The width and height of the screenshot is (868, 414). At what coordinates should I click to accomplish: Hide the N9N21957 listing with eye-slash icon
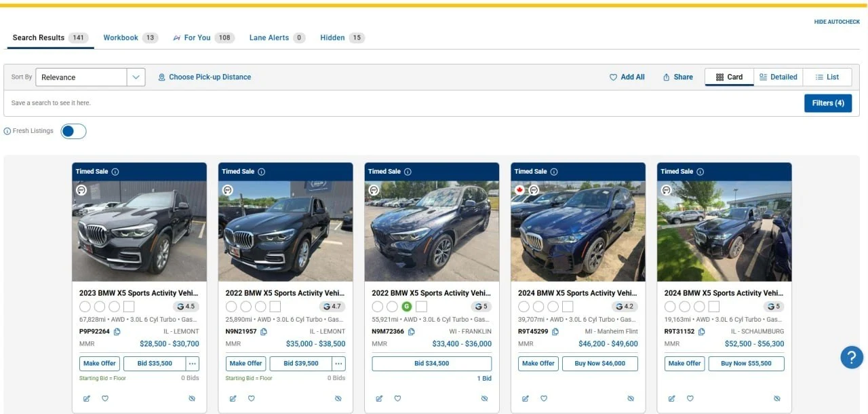point(338,398)
